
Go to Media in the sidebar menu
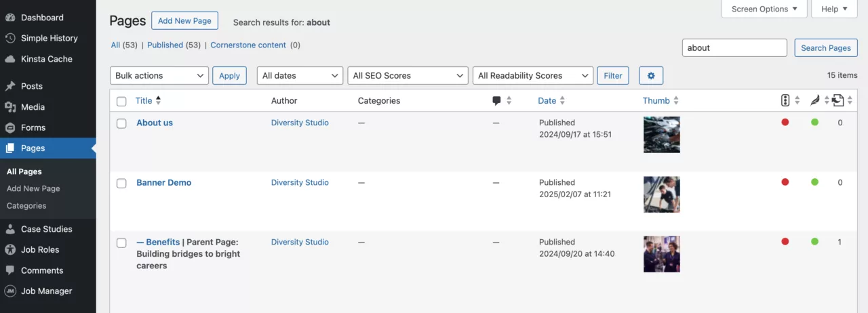coord(33,107)
